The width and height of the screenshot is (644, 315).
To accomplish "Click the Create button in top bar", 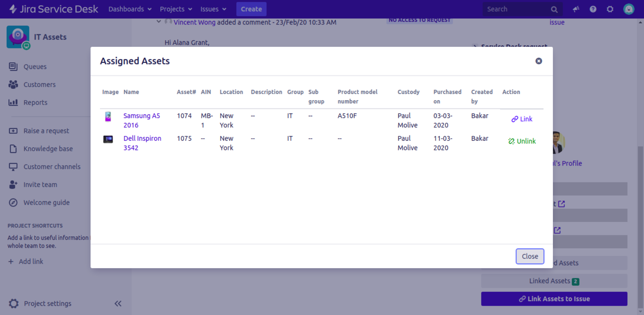I will click(251, 9).
